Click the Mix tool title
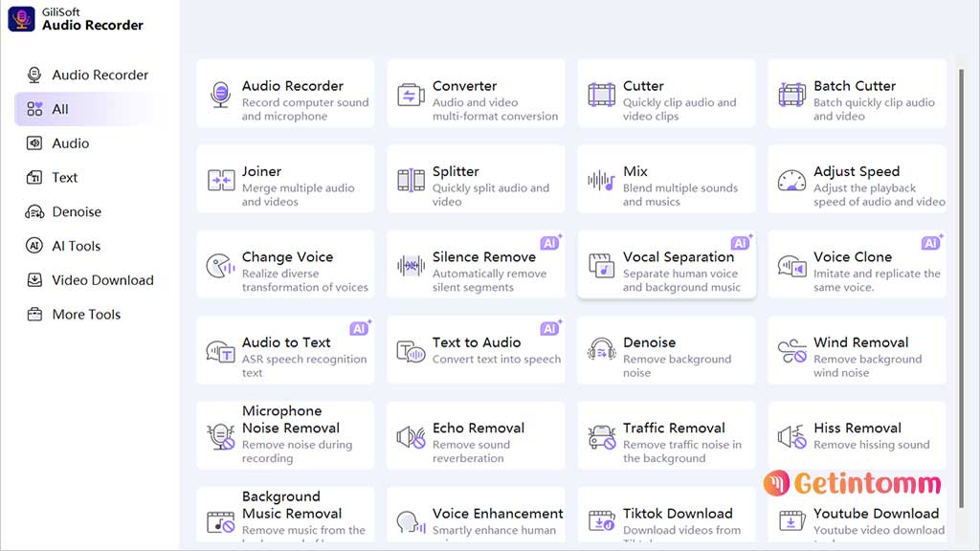Image resolution: width=980 pixels, height=551 pixels. (x=635, y=172)
